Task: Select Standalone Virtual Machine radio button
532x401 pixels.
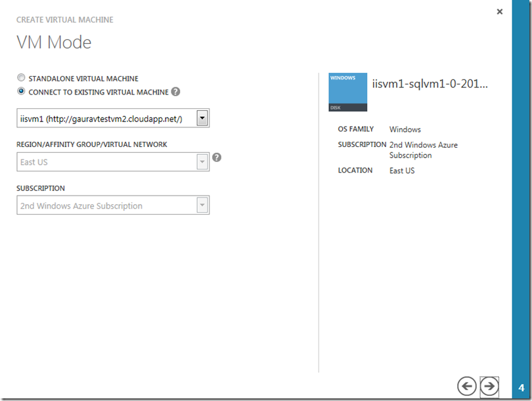Action: click(x=21, y=78)
